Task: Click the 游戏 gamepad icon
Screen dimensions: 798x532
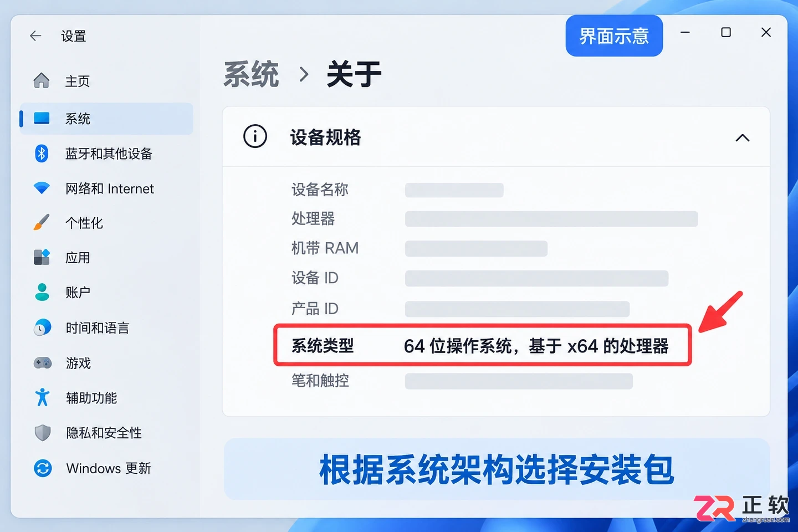Action: point(43,363)
